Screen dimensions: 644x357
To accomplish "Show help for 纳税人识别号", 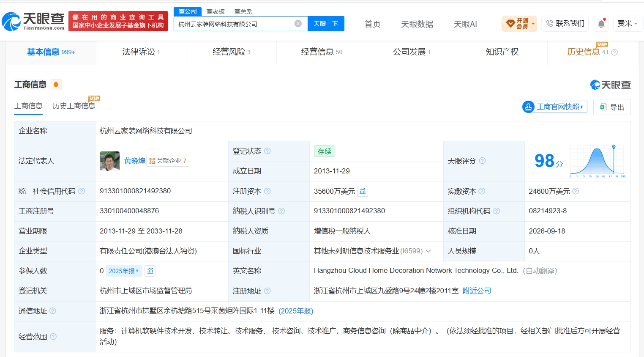I will [281, 211].
